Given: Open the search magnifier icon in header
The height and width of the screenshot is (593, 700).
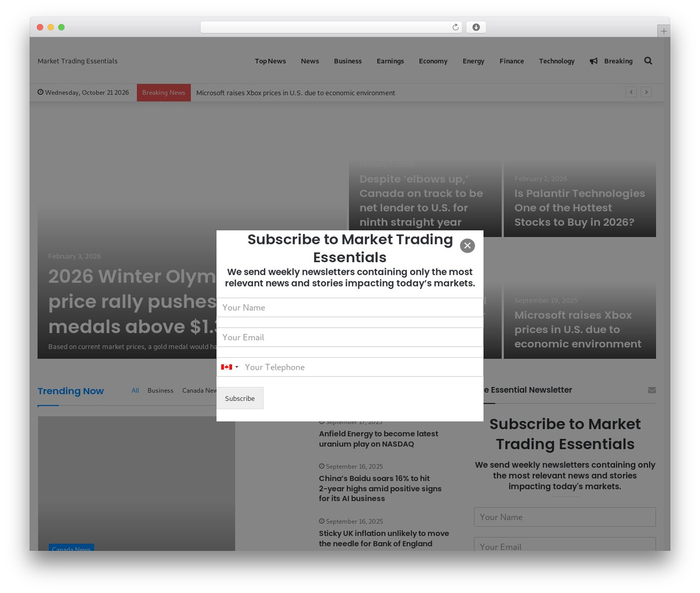Looking at the screenshot, I should coord(648,61).
